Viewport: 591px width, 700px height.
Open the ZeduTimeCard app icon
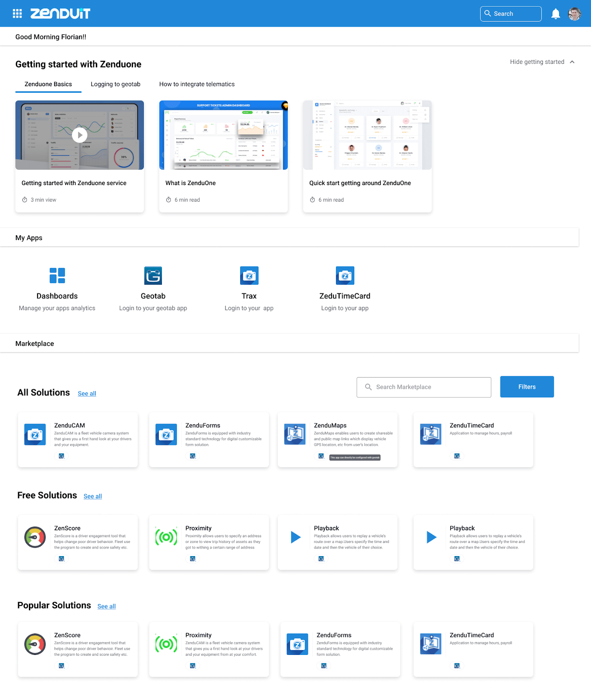pos(345,276)
